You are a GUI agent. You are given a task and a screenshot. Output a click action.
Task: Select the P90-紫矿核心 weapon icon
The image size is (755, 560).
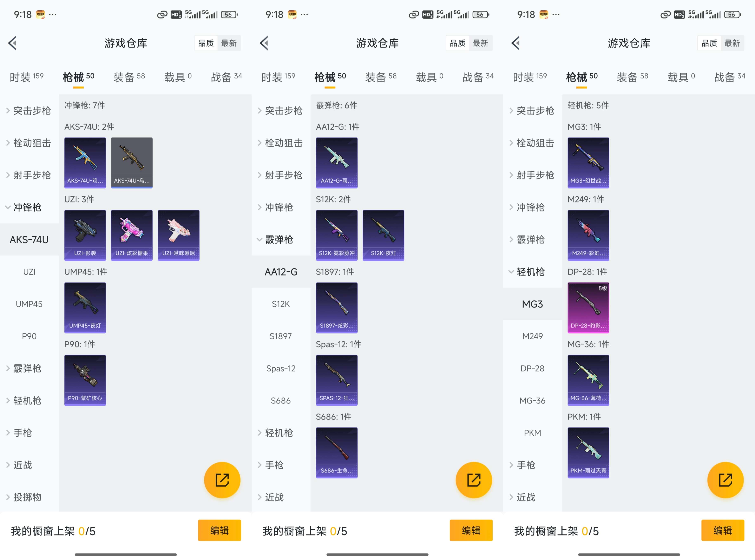(x=85, y=380)
